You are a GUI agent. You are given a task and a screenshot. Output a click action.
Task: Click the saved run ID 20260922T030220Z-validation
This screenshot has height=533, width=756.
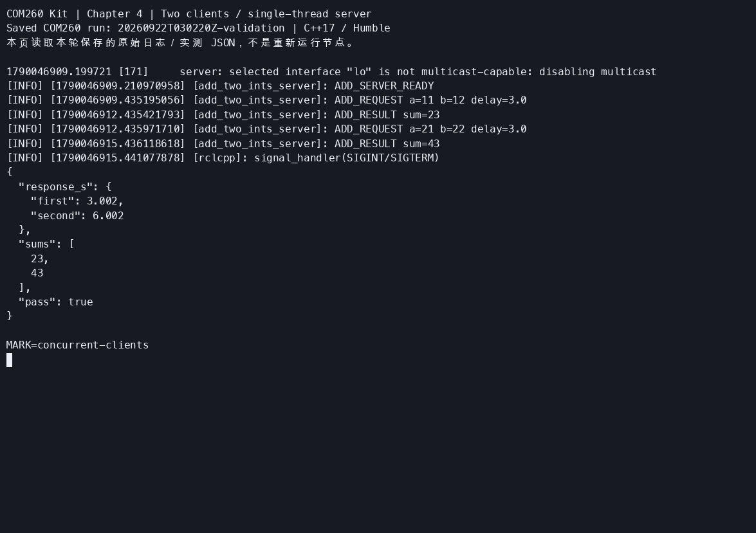[x=201, y=28]
